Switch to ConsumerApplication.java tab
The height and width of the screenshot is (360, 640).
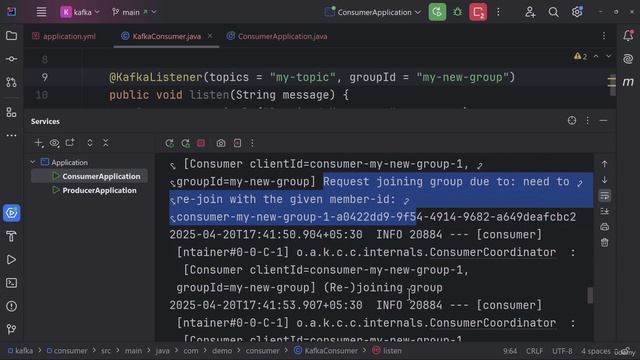(x=277, y=36)
